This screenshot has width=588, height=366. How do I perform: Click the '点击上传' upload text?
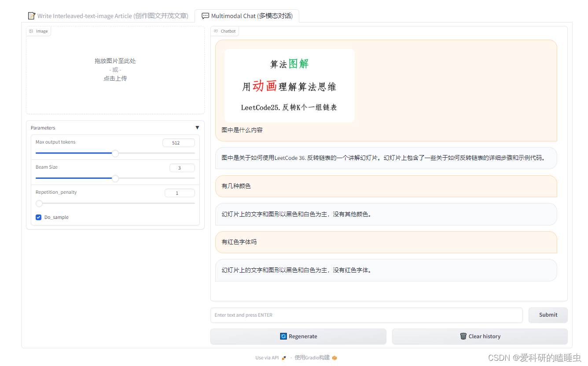coord(115,78)
